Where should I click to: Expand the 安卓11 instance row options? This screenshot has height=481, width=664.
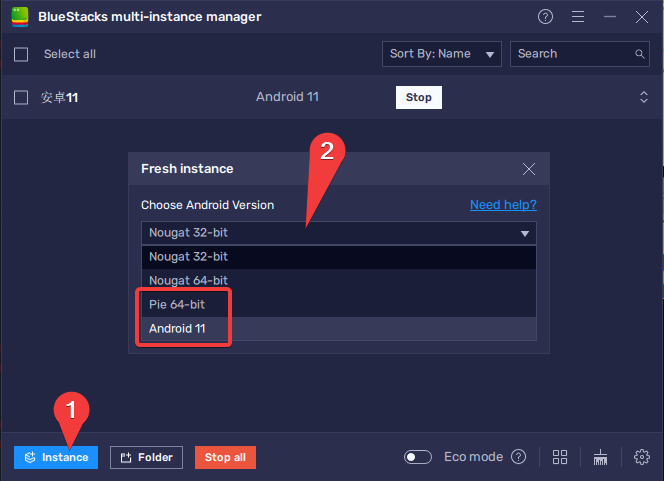tap(643, 97)
